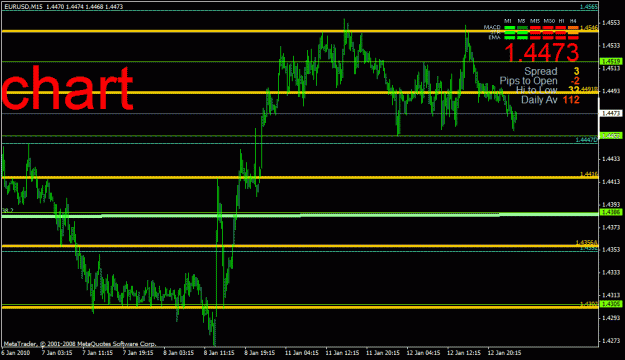Click the 1.4353 price scale label
Screen dimensions: 625x360
pos(611,250)
